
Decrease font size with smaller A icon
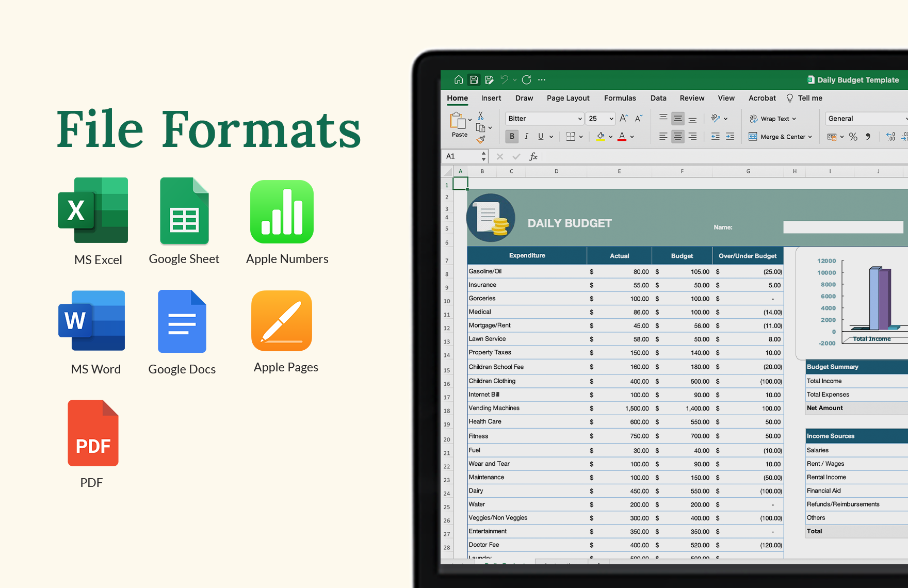(639, 118)
